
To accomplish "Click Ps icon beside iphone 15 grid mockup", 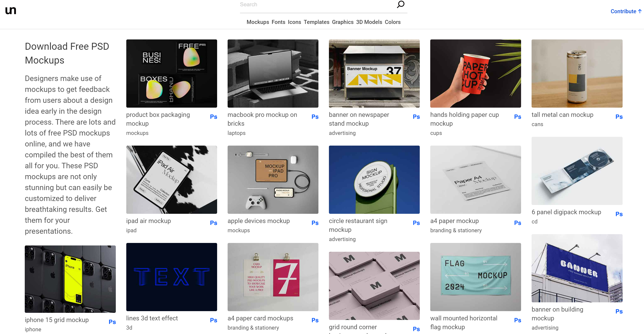I will point(112,322).
